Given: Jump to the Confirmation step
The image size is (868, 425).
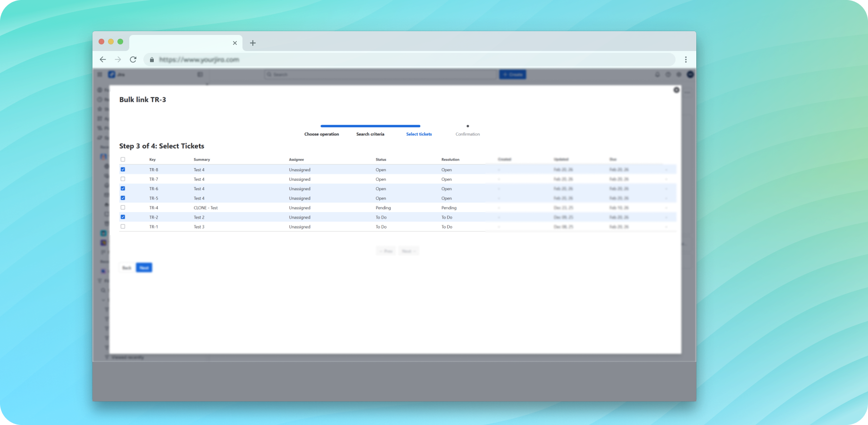Looking at the screenshot, I should 467,134.
